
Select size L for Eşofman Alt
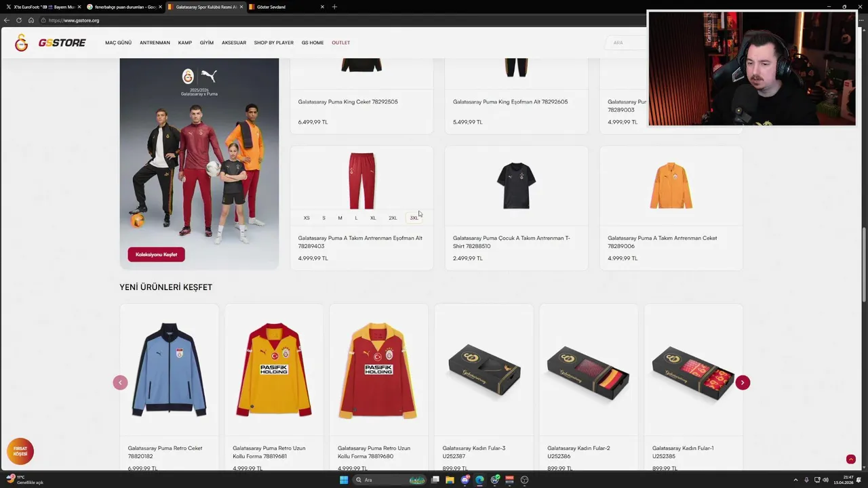(356, 218)
